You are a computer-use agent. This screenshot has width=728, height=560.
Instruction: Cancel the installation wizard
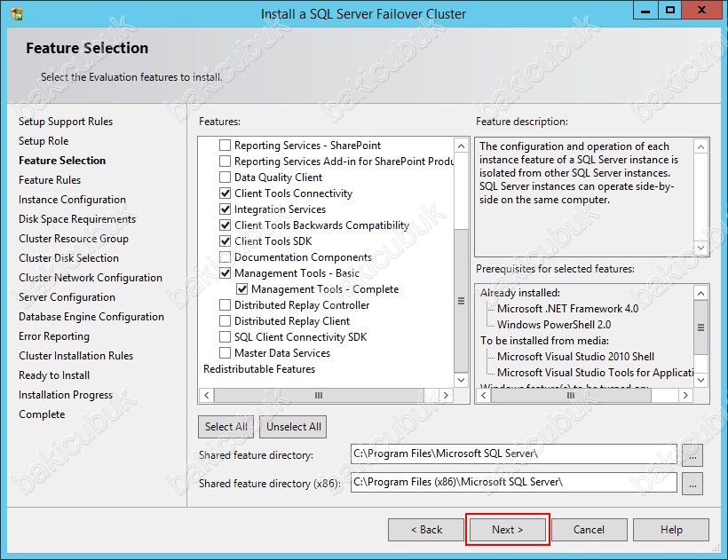click(x=589, y=530)
